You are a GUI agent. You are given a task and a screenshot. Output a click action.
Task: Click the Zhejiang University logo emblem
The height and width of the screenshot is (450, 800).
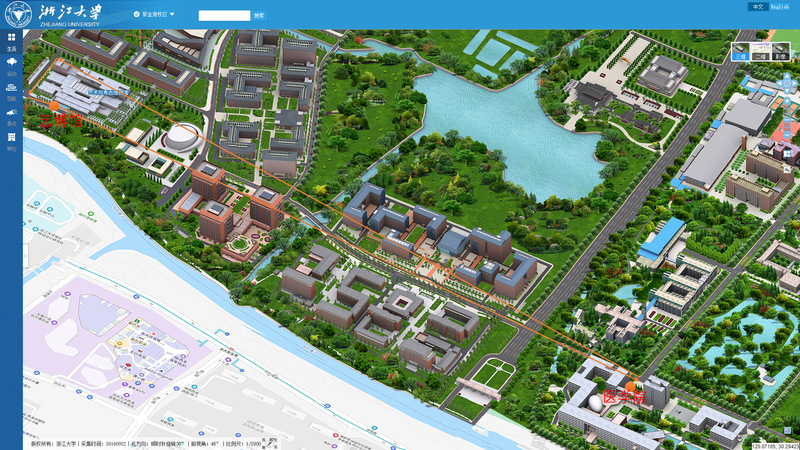[14, 14]
